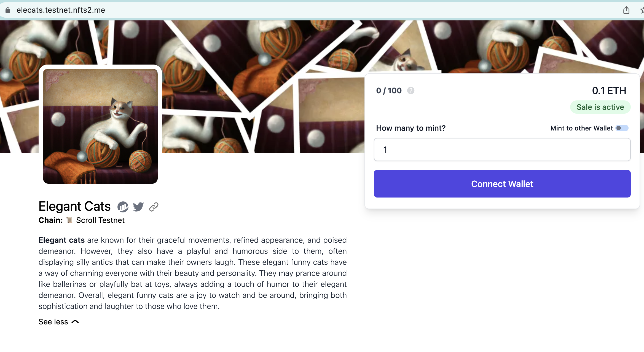Click the padlock site security icon
This screenshot has width=644, height=352.
(x=8, y=10)
